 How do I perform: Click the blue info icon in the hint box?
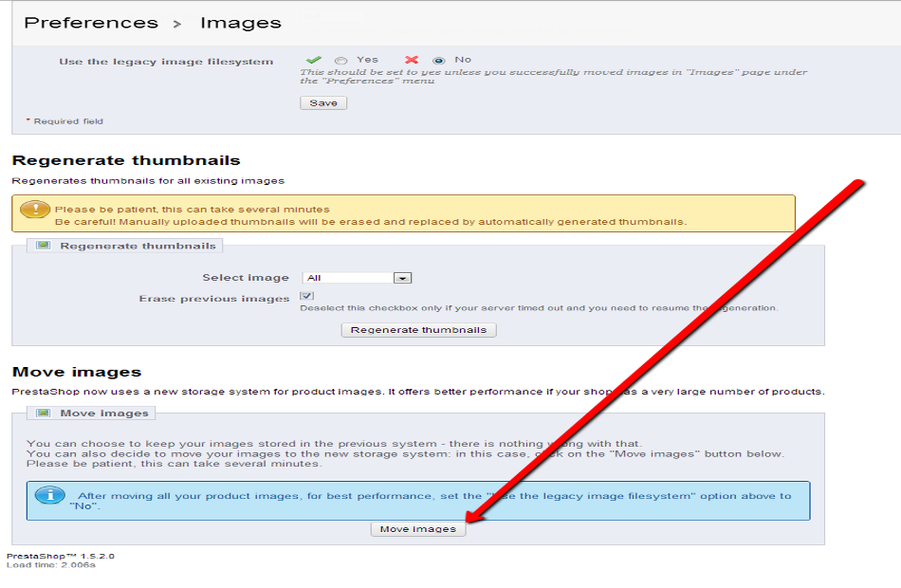tap(50, 495)
